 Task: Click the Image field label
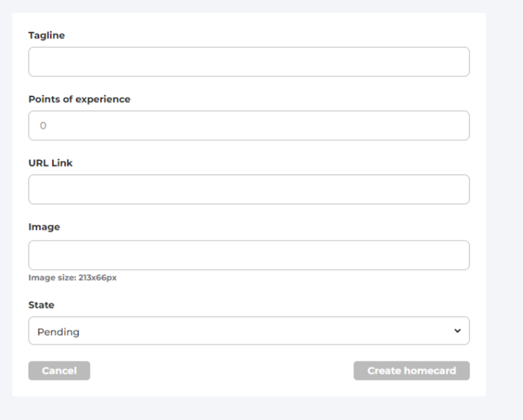[44, 227]
